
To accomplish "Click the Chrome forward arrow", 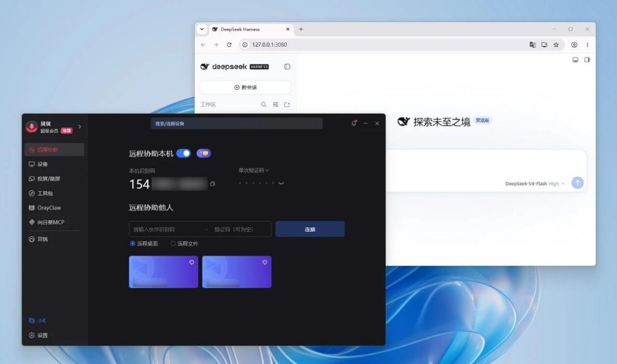I will point(216,45).
